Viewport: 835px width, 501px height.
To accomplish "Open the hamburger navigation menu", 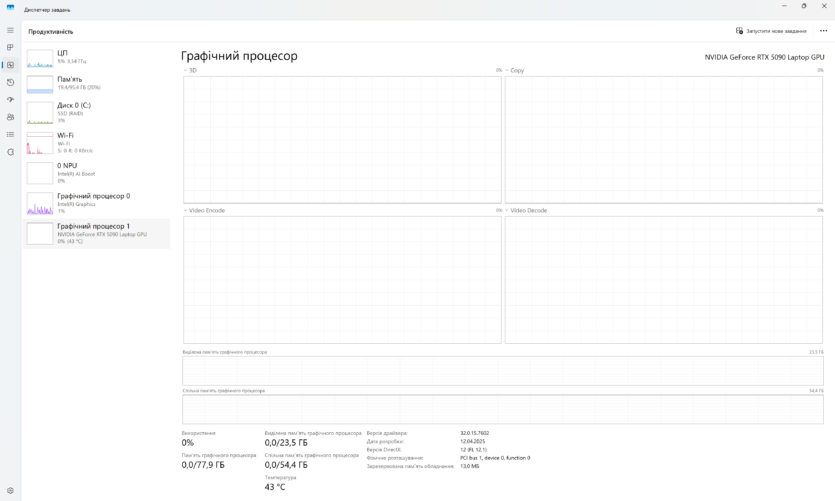I will [10, 30].
